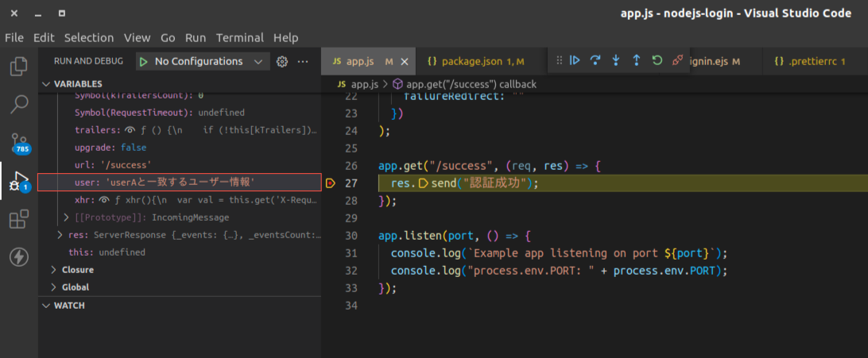The width and height of the screenshot is (868, 358).
Task: Open the Edit menu
Action: tap(44, 37)
